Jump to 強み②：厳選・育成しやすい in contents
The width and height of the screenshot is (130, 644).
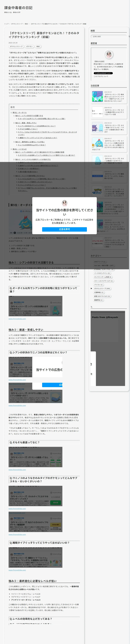pos(26,123)
